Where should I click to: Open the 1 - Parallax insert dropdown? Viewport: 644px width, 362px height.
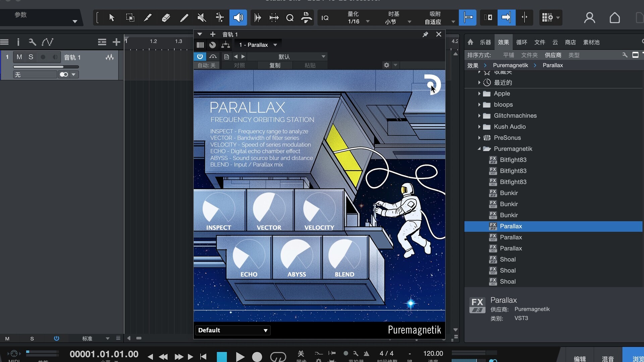tap(258, 45)
